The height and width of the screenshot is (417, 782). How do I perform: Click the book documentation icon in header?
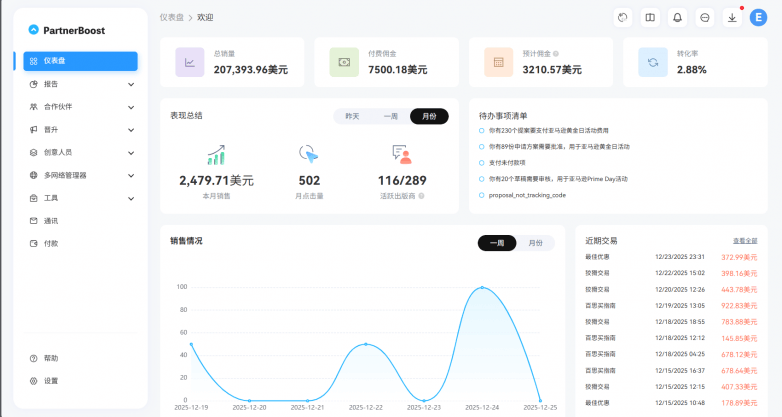point(650,17)
